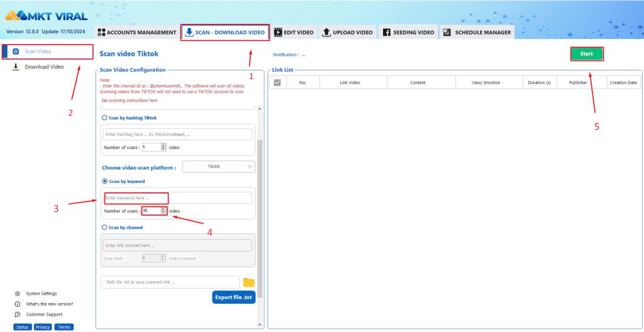Open System Settings
The width and height of the screenshot is (644, 332).
coord(42,294)
